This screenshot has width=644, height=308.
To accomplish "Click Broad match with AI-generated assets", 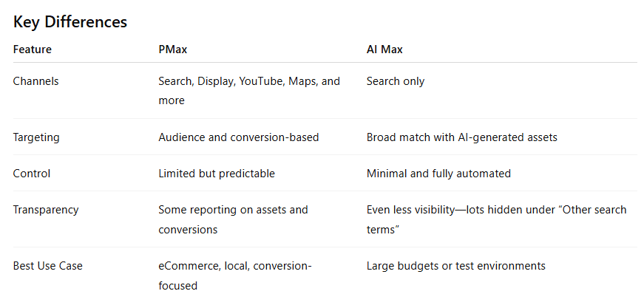I will pos(463,137).
